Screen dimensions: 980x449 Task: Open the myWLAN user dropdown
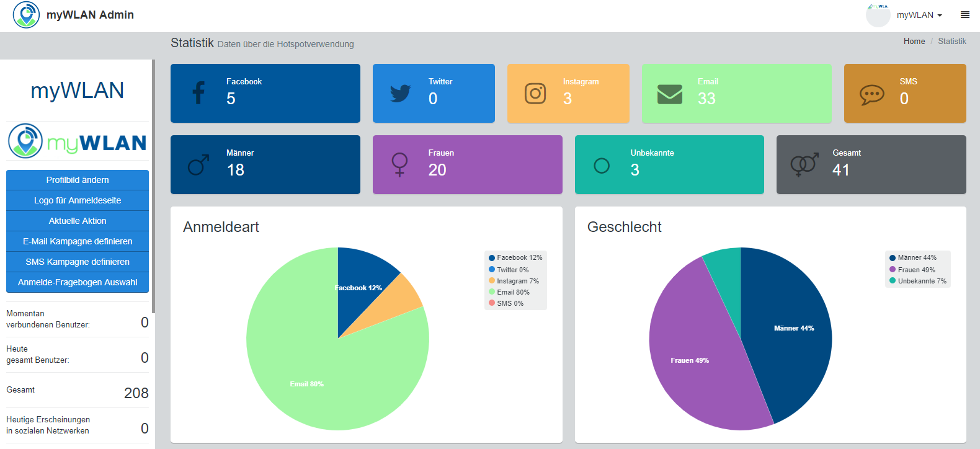pyautogui.click(x=919, y=15)
